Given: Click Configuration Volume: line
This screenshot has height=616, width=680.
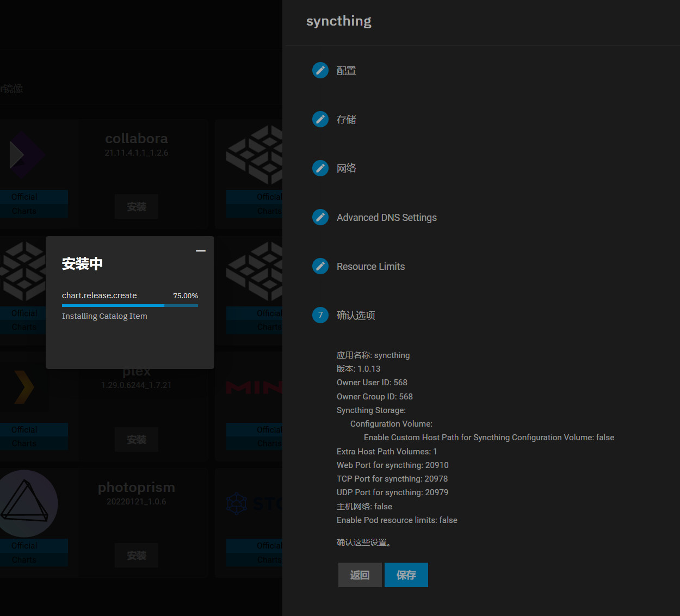Looking at the screenshot, I should (x=392, y=424).
